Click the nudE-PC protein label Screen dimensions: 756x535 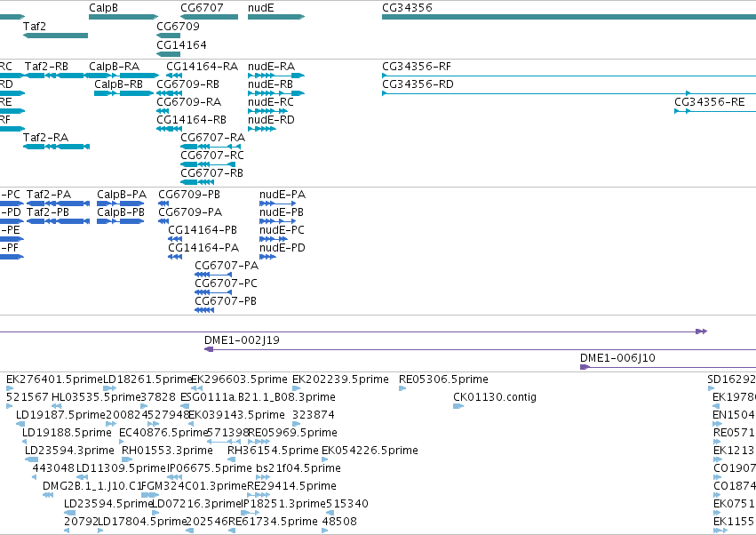point(282,230)
